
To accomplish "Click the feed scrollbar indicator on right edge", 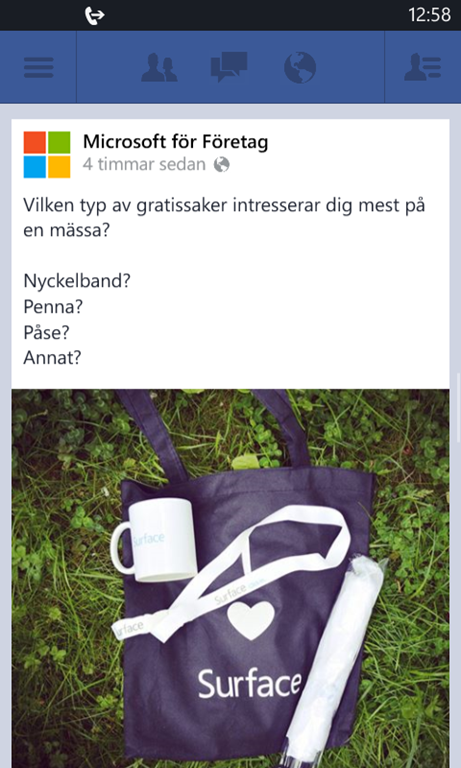I will 459,407.
